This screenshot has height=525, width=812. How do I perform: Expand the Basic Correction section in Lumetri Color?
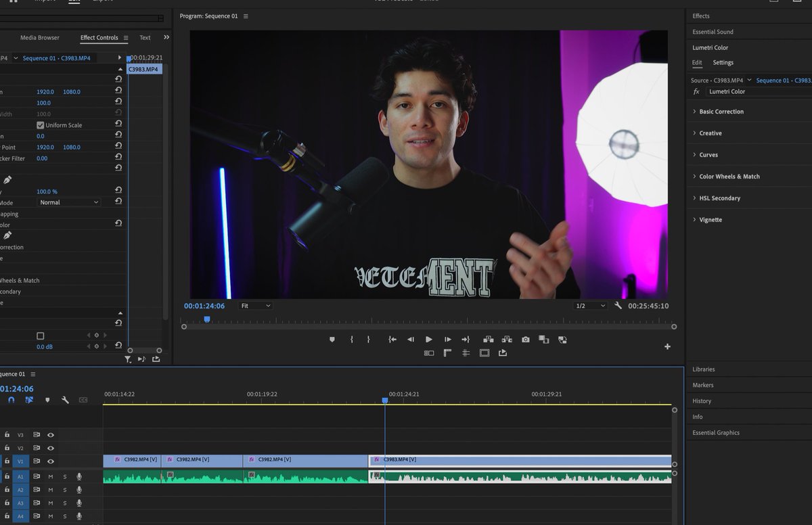(722, 111)
